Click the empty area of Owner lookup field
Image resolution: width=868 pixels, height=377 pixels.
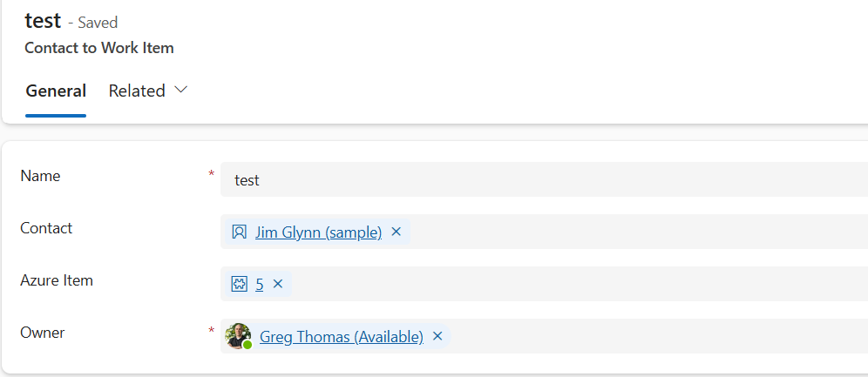coord(654,336)
